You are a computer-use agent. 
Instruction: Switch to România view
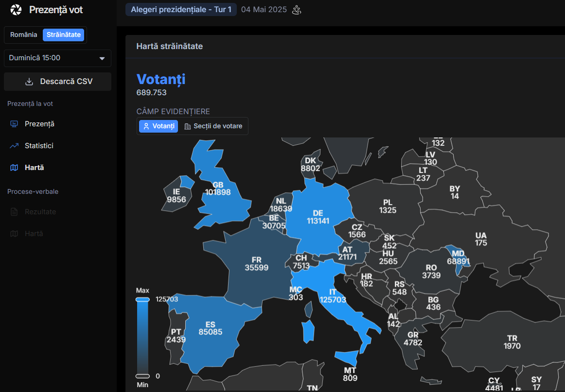coord(24,35)
